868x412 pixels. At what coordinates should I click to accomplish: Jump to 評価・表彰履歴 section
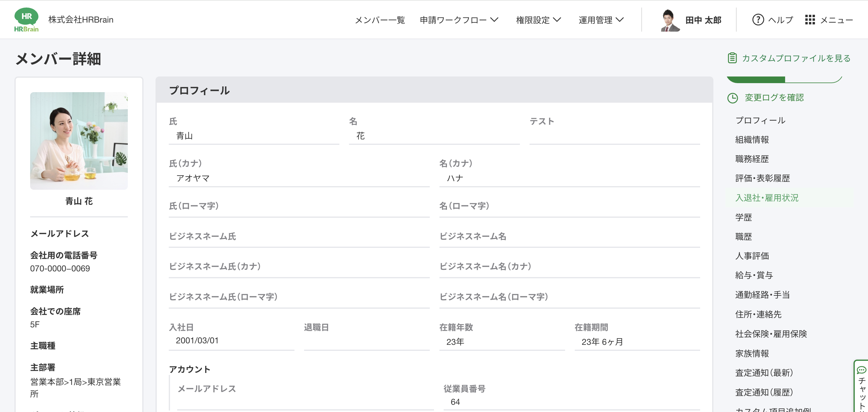pyautogui.click(x=763, y=178)
